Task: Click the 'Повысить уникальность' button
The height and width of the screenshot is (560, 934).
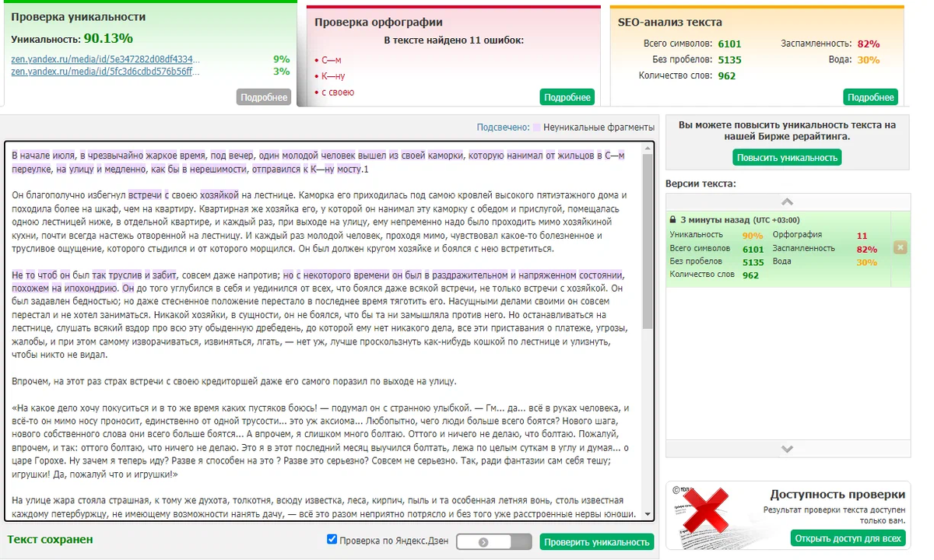Action: point(787,158)
